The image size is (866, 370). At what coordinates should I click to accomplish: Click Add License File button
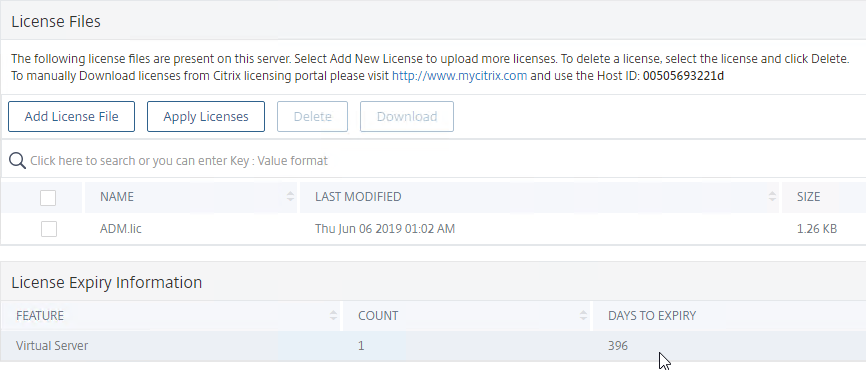[71, 117]
